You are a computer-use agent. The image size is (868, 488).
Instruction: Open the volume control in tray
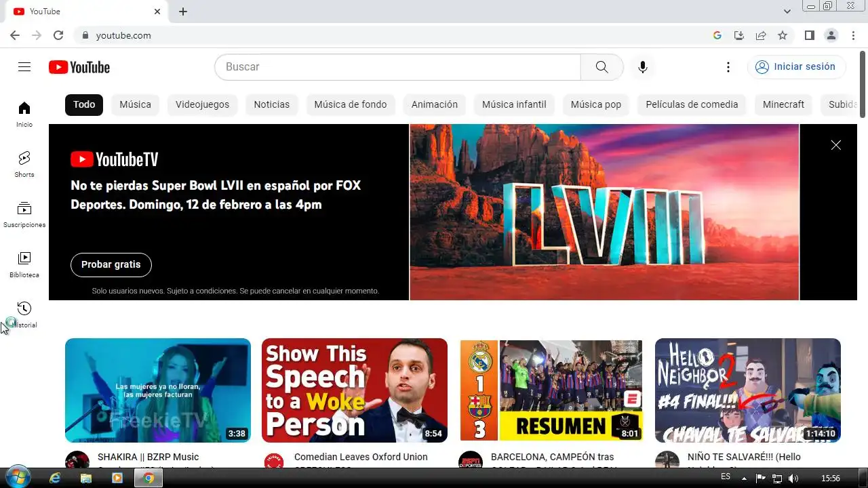click(793, 479)
